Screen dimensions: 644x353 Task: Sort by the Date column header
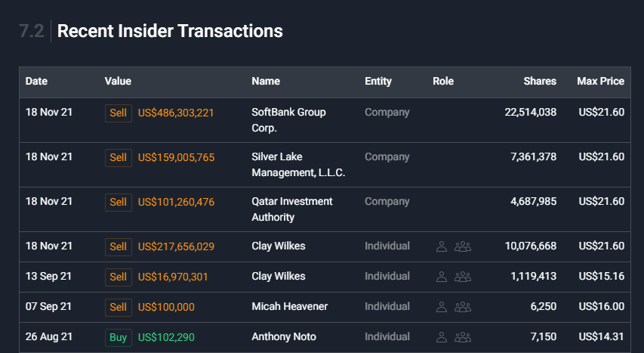tap(36, 82)
